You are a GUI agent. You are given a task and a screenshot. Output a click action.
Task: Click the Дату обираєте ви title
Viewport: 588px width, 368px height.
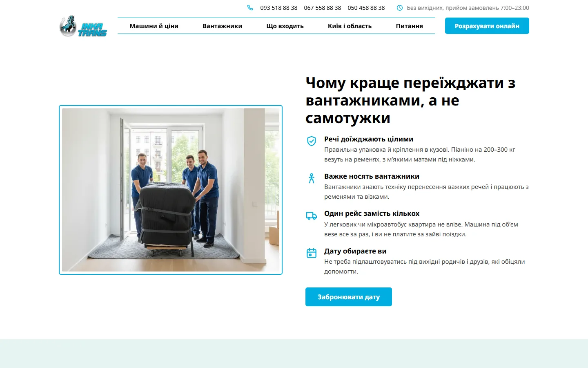355,251
